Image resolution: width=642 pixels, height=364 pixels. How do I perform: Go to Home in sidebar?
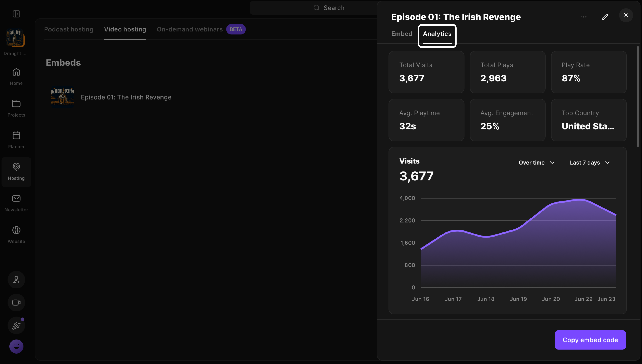16,77
